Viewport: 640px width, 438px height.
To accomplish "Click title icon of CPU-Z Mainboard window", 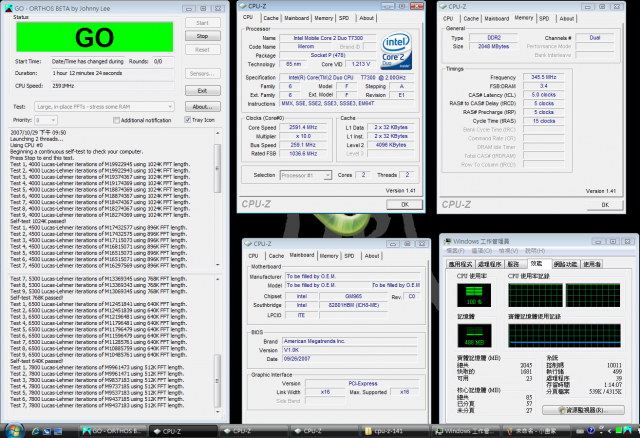I will point(248,244).
